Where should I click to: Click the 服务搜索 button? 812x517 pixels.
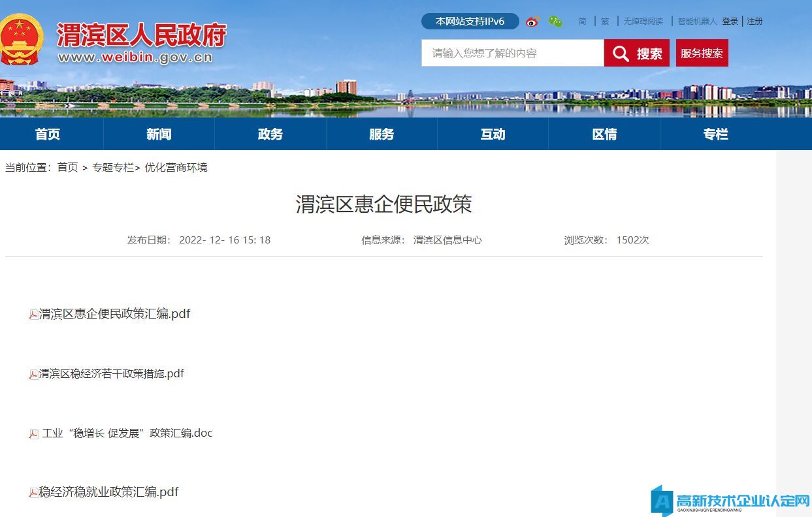coord(702,54)
